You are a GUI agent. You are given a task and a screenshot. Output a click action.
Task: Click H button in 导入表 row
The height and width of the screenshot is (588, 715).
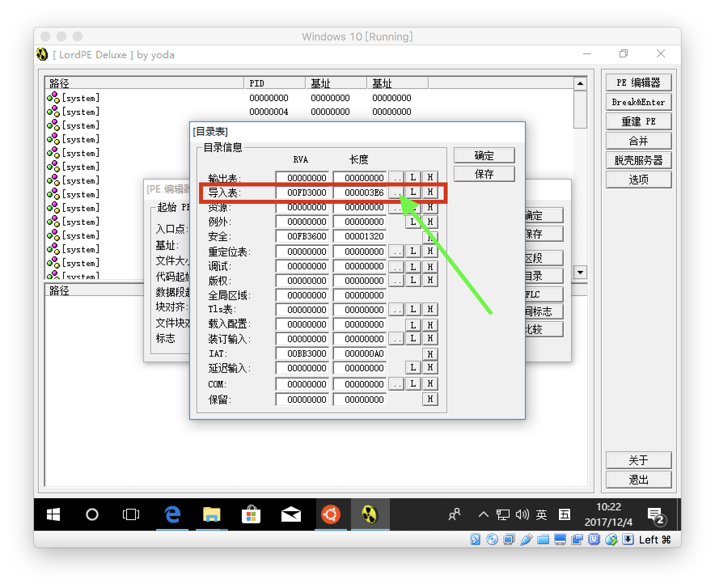[x=430, y=192]
